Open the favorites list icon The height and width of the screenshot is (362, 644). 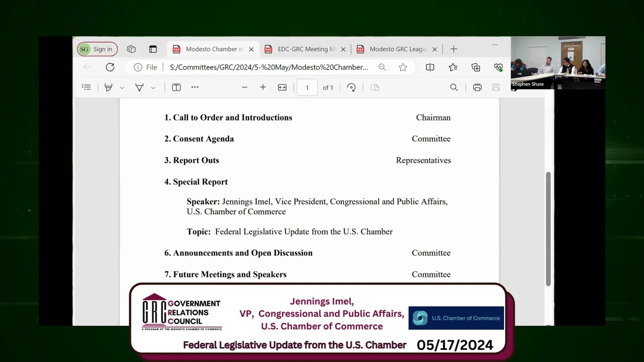point(453,67)
